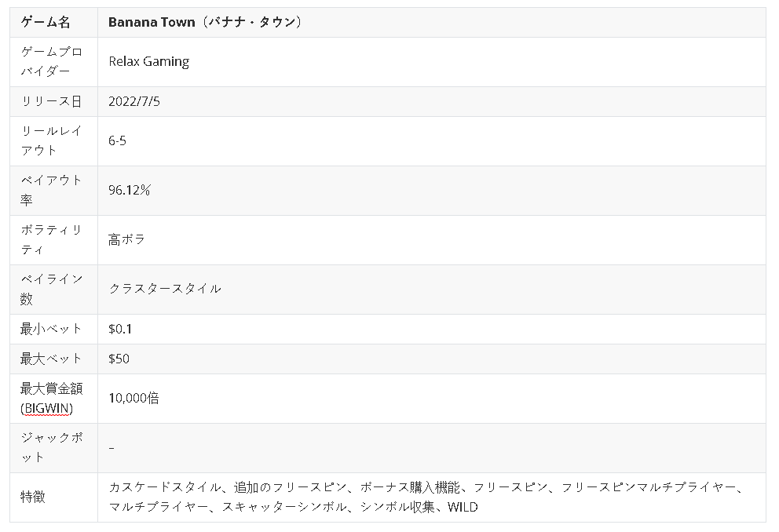Image resolution: width=779 pixels, height=532 pixels.
Task: Click the ジャックポット label cell
Action: pyautogui.click(x=51, y=447)
